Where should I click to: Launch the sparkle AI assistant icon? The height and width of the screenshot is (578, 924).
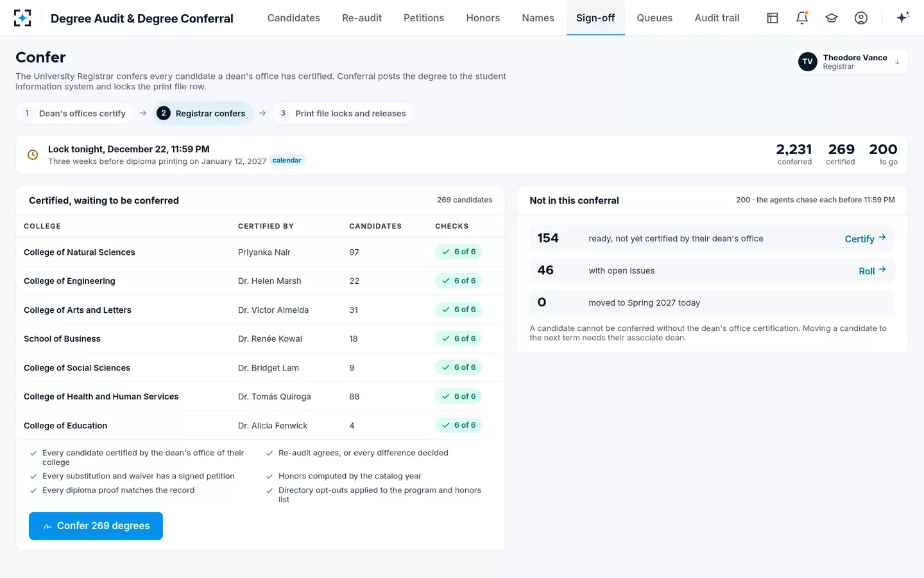pyautogui.click(x=903, y=18)
